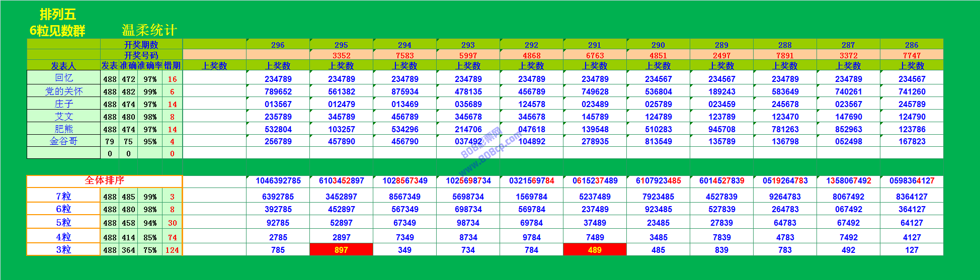Select the 286 period column header

click(x=912, y=45)
